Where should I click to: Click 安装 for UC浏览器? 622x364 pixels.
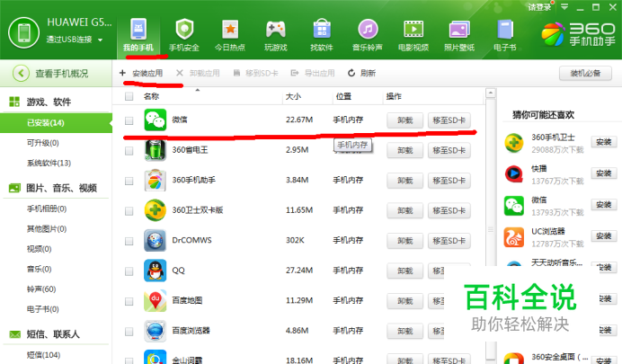click(603, 235)
